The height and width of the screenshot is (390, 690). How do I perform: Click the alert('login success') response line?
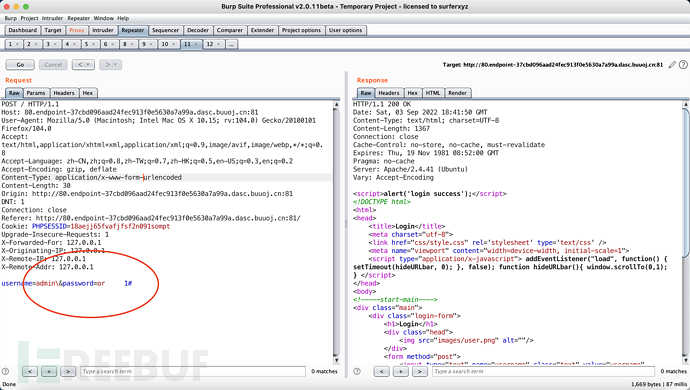[430, 194]
